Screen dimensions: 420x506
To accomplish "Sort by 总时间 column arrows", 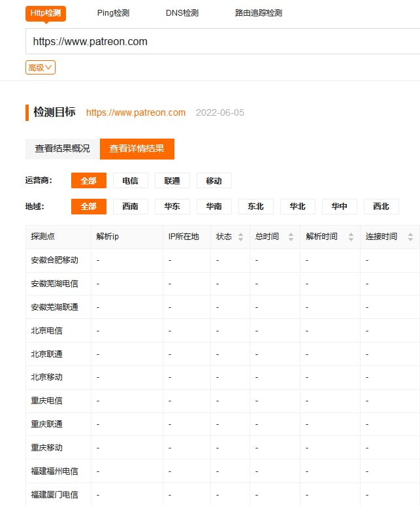I will 290,237.
